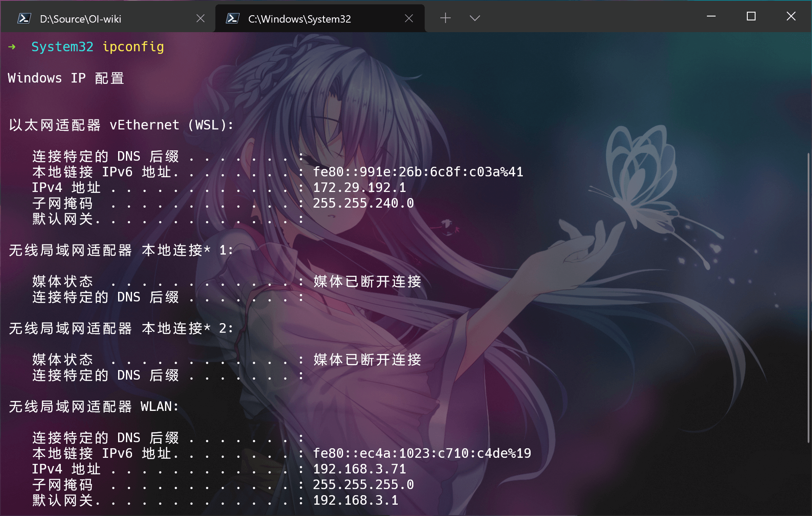The width and height of the screenshot is (812, 516).
Task: Click '默认网关' label under WSL adapter
Action: click(63, 219)
